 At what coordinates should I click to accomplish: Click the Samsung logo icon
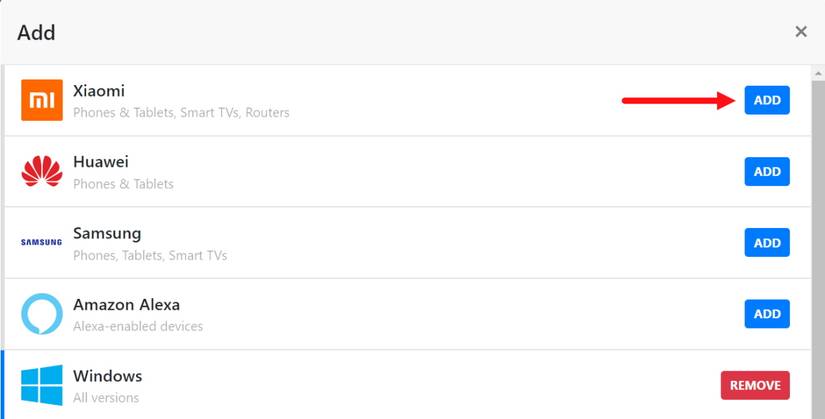(42, 242)
